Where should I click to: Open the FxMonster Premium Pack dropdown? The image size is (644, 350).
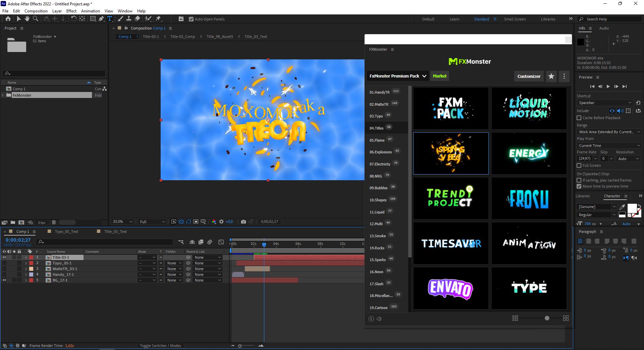[398, 76]
